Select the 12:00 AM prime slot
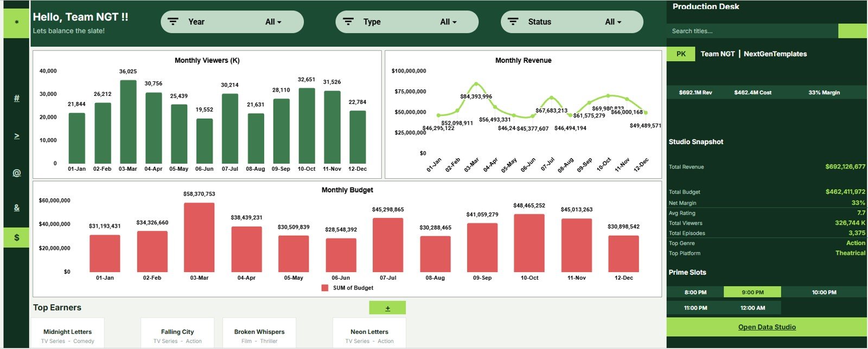The height and width of the screenshot is (349, 868). point(752,308)
